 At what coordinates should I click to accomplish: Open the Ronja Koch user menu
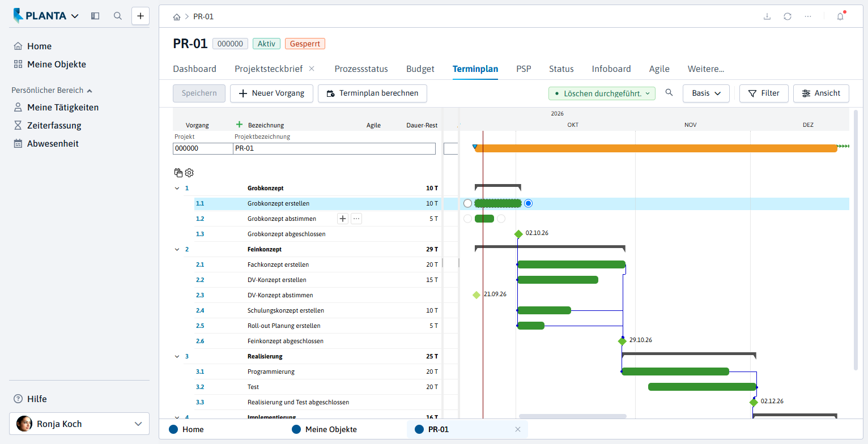tap(79, 424)
